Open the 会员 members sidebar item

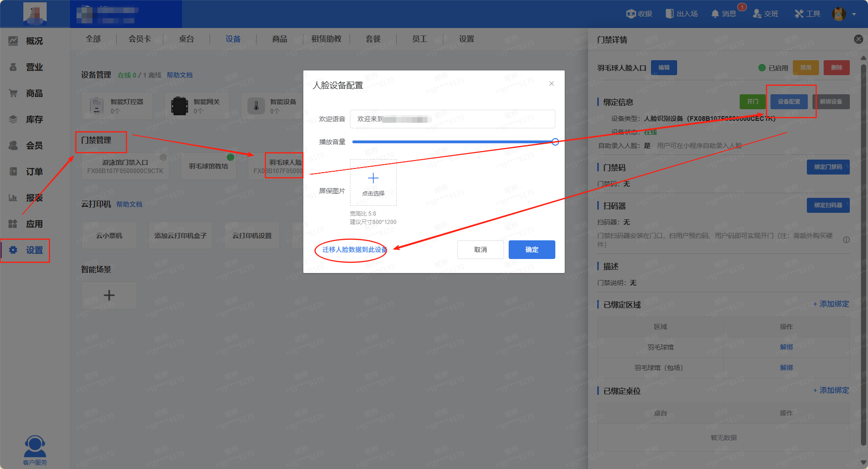pos(26,146)
